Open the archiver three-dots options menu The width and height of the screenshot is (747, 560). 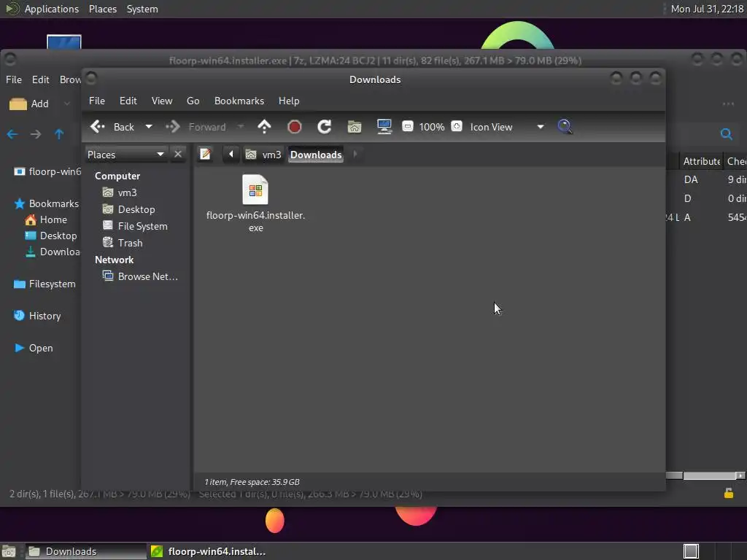pos(729,104)
